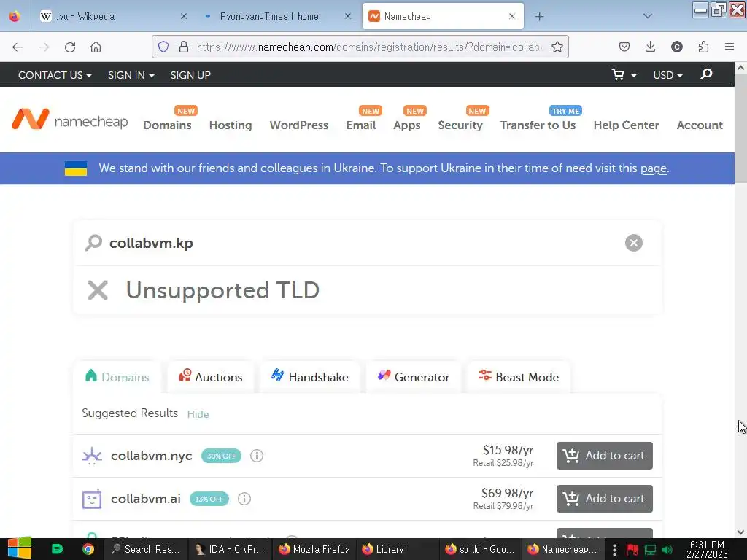The width and height of the screenshot is (747, 560).
Task: Click the SIGN UP link
Action: (190, 75)
